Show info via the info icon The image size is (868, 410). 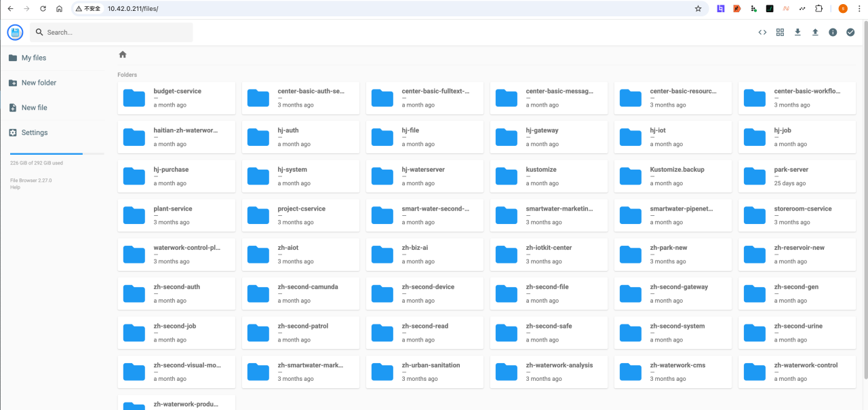click(x=833, y=33)
